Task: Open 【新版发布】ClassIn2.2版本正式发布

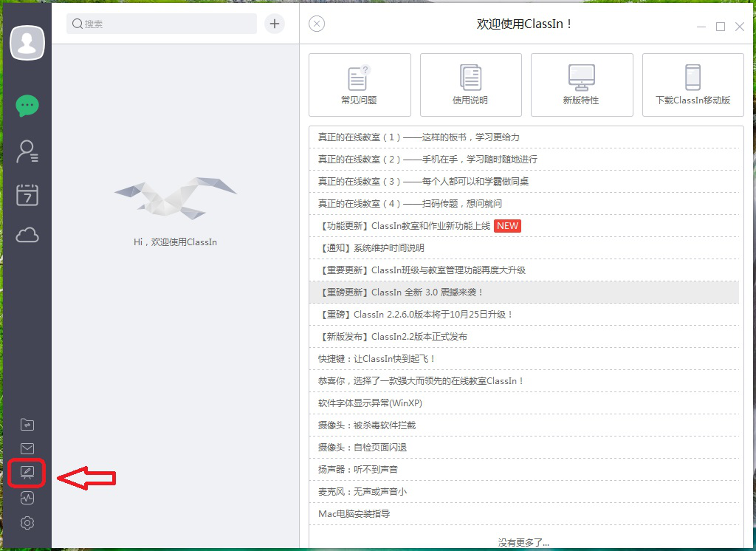Action: pyautogui.click(x=524, y=337)
